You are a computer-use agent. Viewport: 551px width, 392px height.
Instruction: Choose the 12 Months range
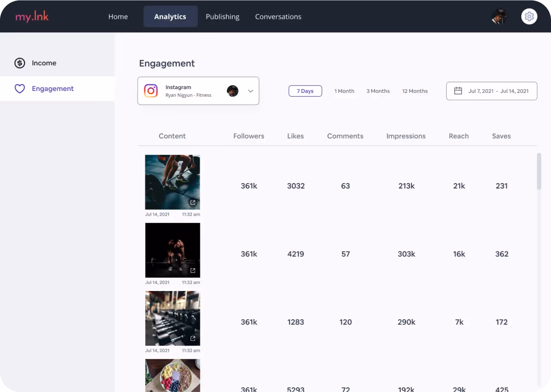point(415,91)
